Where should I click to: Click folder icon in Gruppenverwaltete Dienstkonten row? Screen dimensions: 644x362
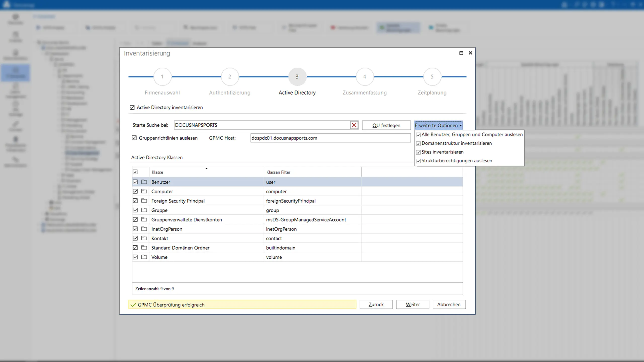144,219
